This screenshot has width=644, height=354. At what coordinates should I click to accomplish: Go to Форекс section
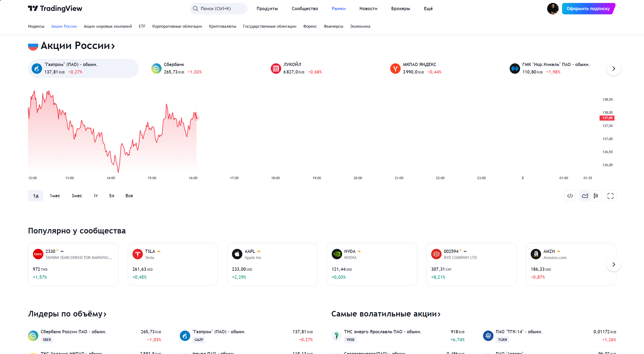coord(310,26)
